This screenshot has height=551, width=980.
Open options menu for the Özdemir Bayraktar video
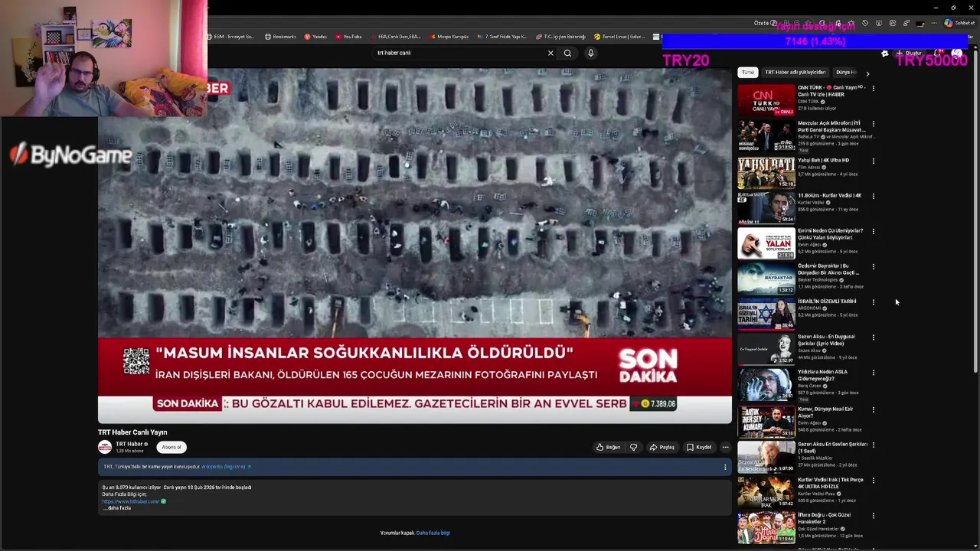(x=873, y=267)
